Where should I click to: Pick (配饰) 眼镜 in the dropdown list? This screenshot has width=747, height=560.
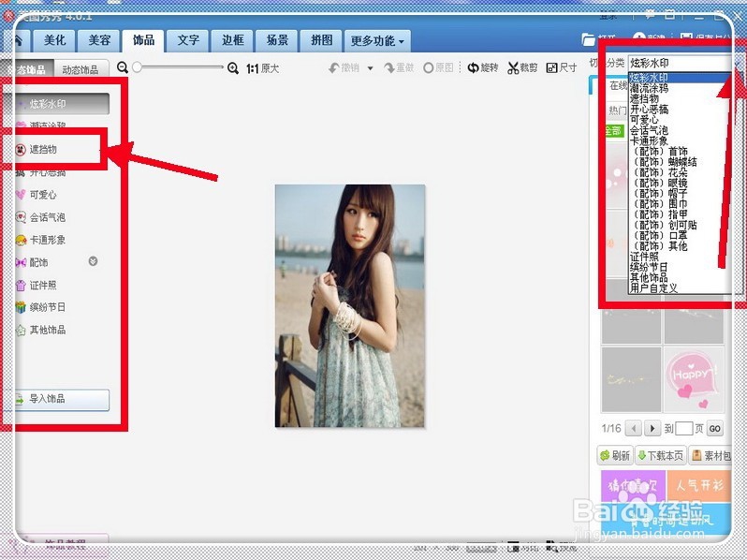point(659,183)
